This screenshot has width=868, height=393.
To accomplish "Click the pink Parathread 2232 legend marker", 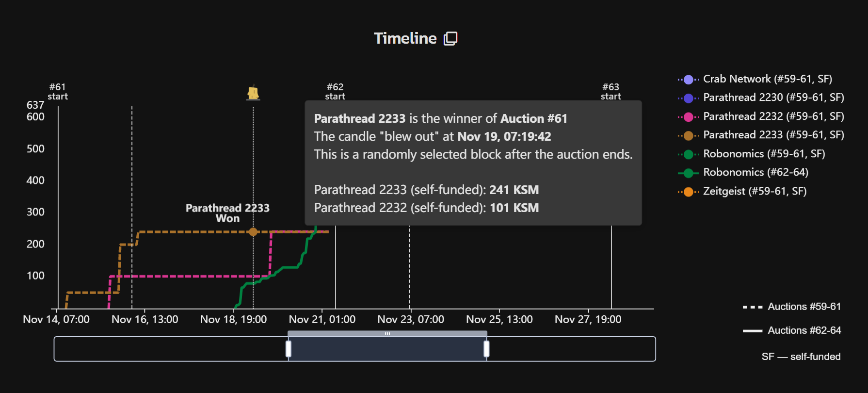I will (x=688, y=117).
